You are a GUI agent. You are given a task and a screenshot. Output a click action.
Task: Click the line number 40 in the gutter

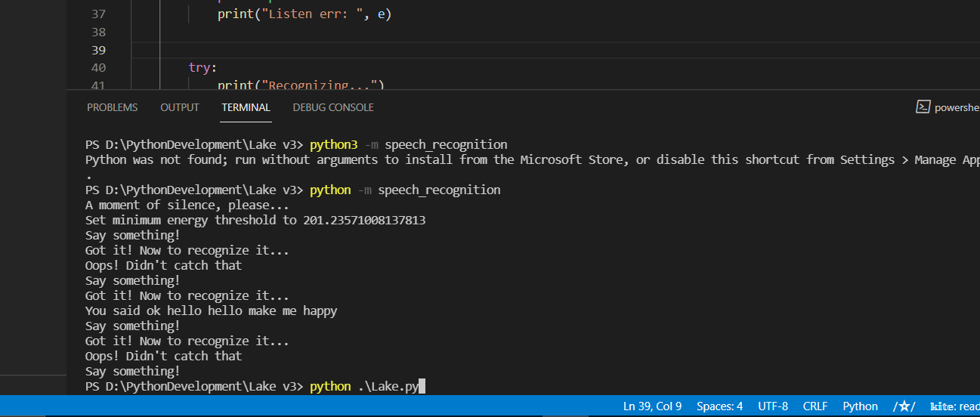98,68
